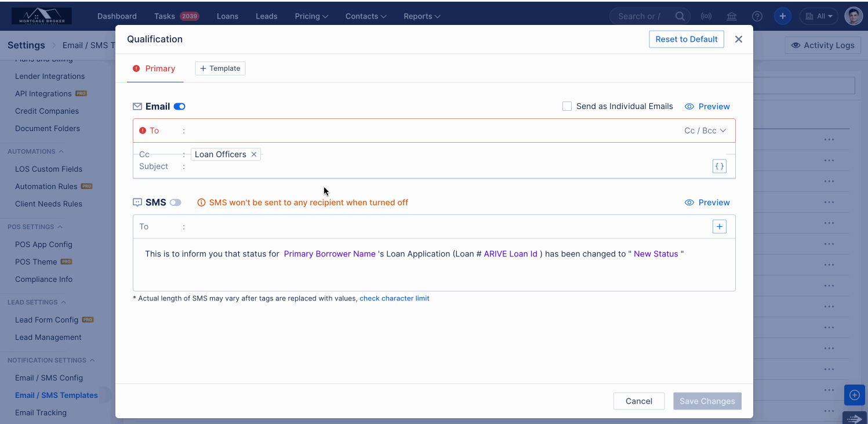Open the Reports menu dropdown

(x=422, y=16)
